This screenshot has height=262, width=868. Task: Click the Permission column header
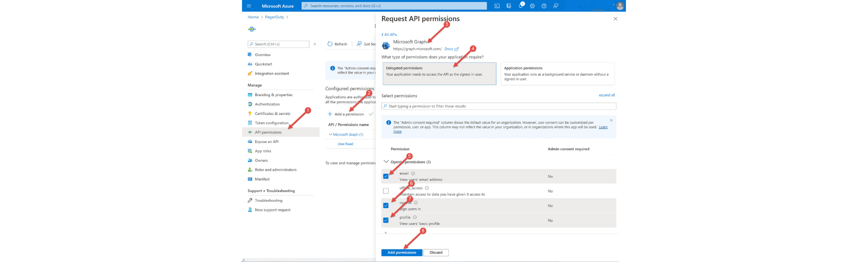coord(400,149)
